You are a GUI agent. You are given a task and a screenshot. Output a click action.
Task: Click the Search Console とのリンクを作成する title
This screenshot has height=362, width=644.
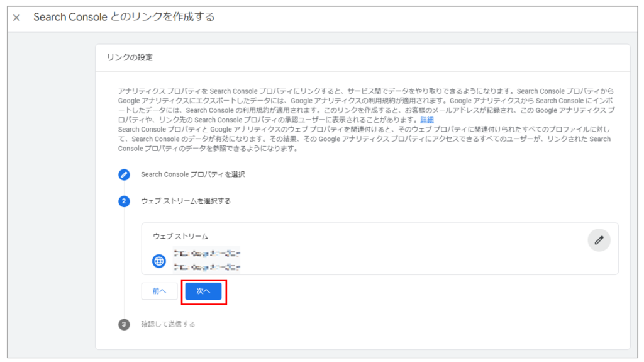pyautogui.click(x=124, y=17)
